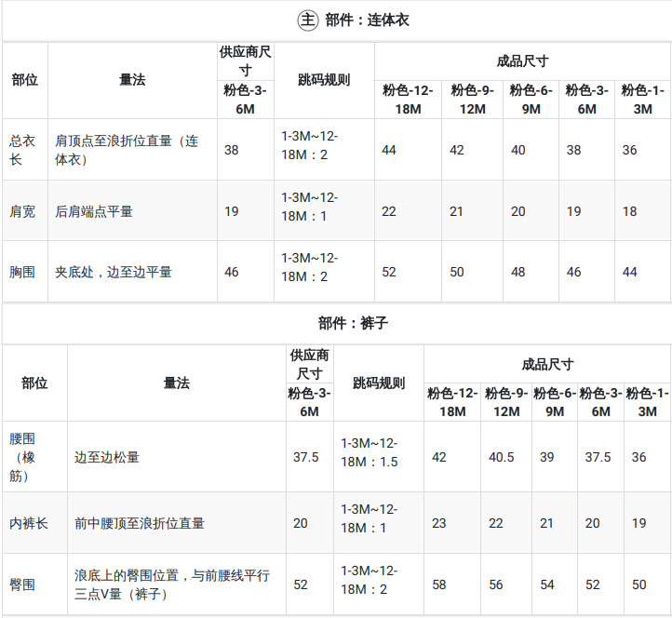Select the 浪底上的臀围位置 measuring method text
The image size is (672, 618).
click(x=172, y=584)
